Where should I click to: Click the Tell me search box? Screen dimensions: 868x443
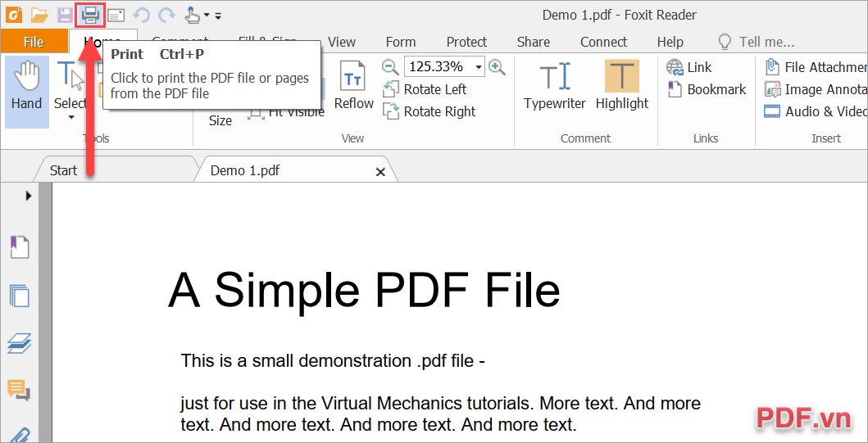[x=757, y=42]
